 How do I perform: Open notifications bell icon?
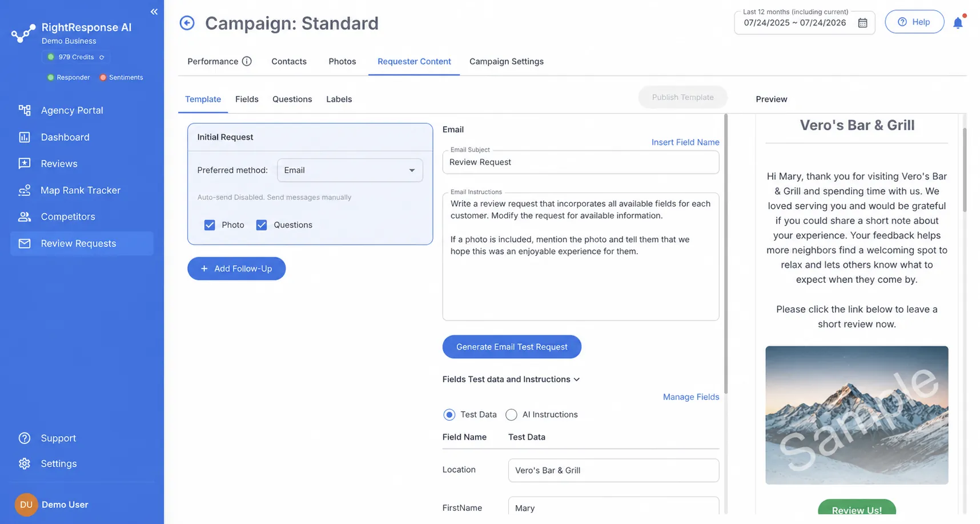(x=958, y=23)
